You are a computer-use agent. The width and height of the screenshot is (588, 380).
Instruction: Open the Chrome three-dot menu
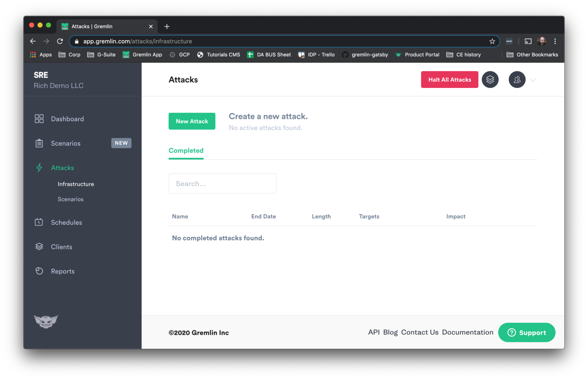tap(555, 41)
